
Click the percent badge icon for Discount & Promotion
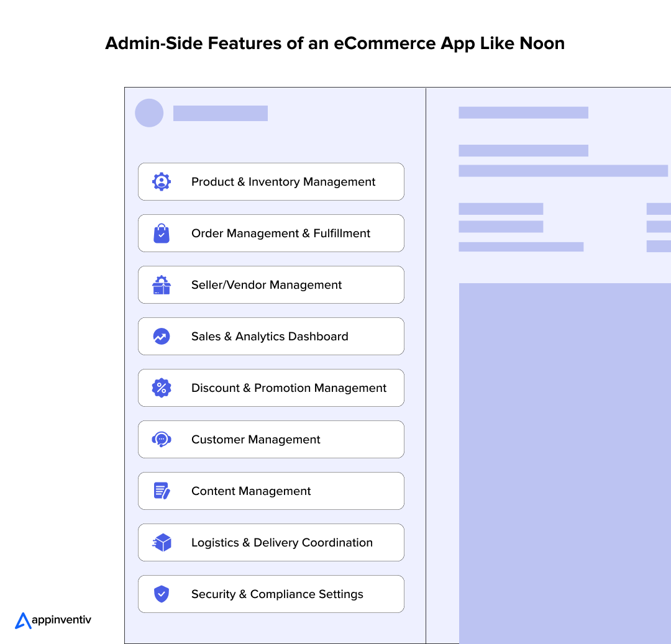click(162, 388)
